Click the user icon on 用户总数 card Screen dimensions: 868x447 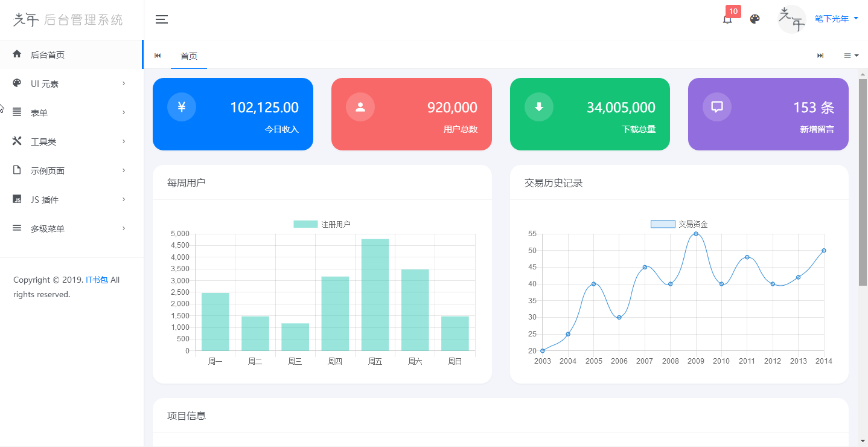pyautogui.click(x=360, y=107)
